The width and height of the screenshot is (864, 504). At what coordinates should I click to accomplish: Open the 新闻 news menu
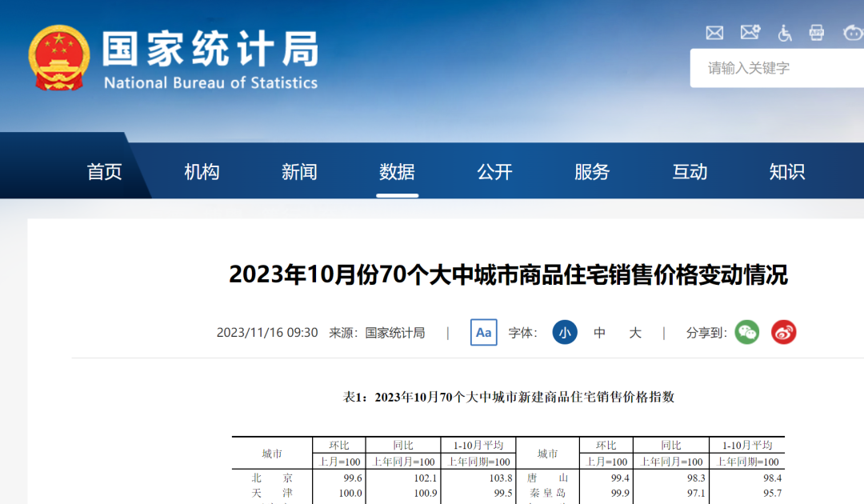coord(299,171)
